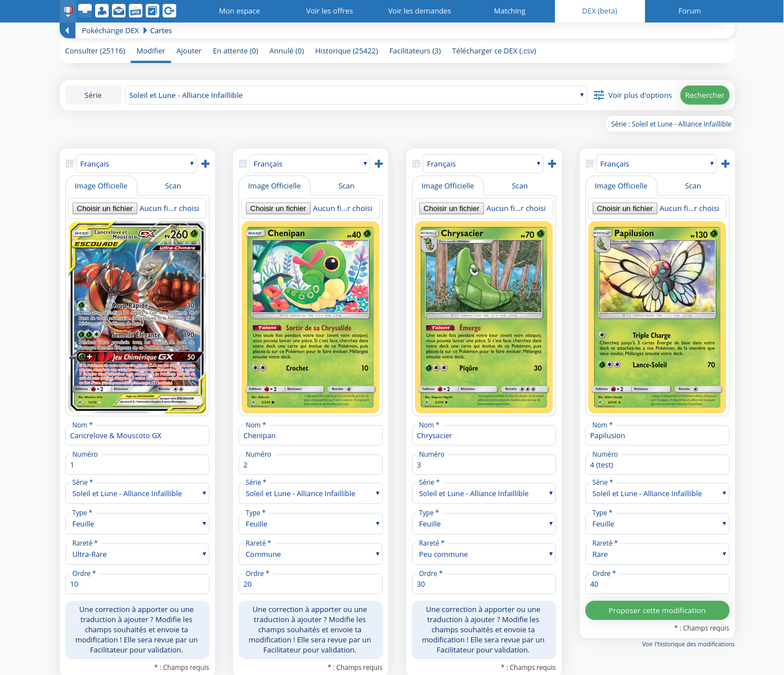This screenshot has width=784, height=675.
Task: Click the sliders icon for more options
Action: click(599, 95)
